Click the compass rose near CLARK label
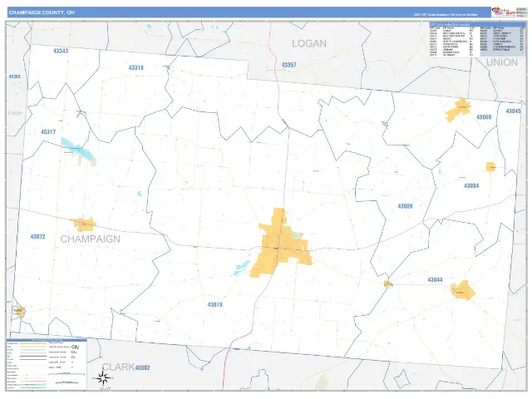 pos(103,377)
